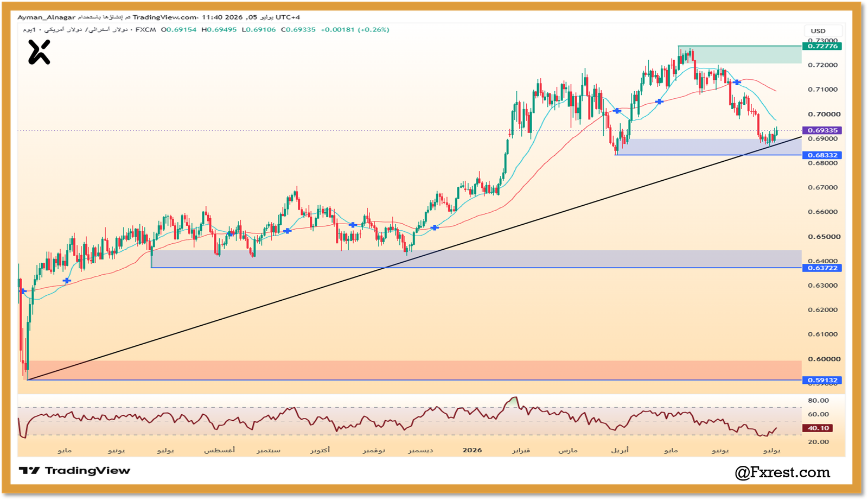868x500 pixels.
Task: Click the 0.66000 price axis label
Action: click(x=823, y=212)
